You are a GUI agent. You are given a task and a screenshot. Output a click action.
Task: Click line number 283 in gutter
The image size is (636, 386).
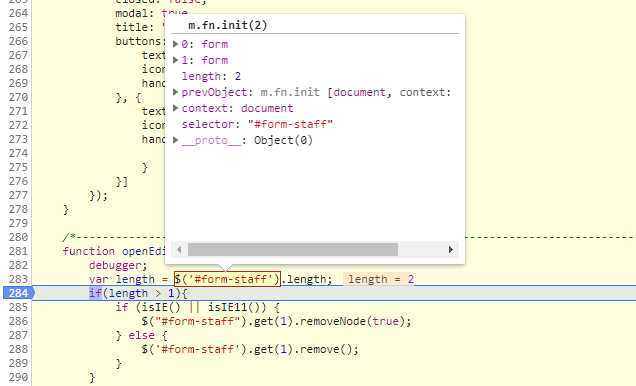(x=18, y=279)
